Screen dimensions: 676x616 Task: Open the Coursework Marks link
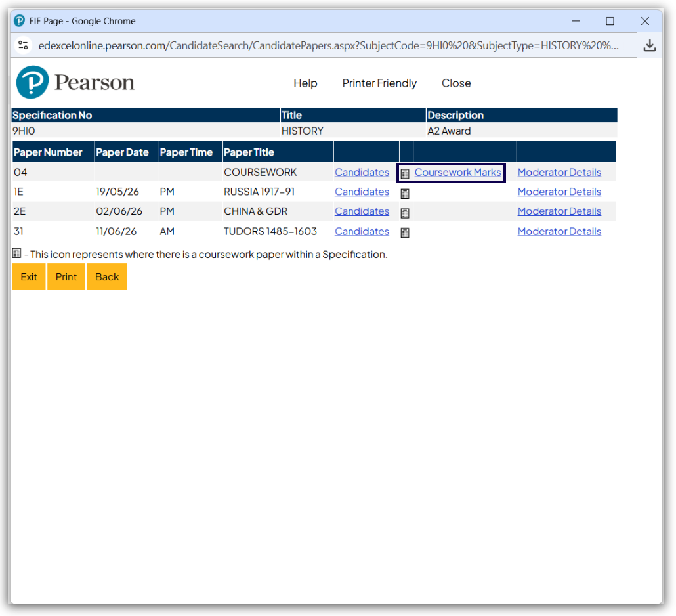click(x=457, y=173)
